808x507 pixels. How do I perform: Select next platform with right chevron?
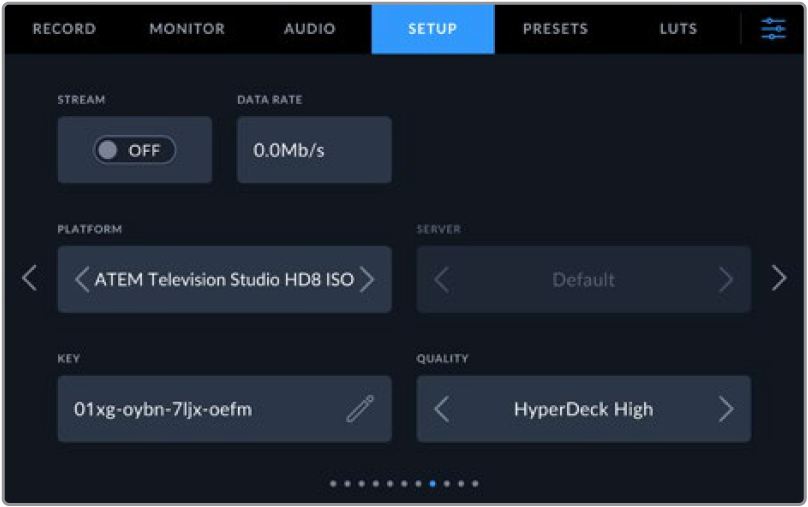pyautogui.click(x=367, y=279)
